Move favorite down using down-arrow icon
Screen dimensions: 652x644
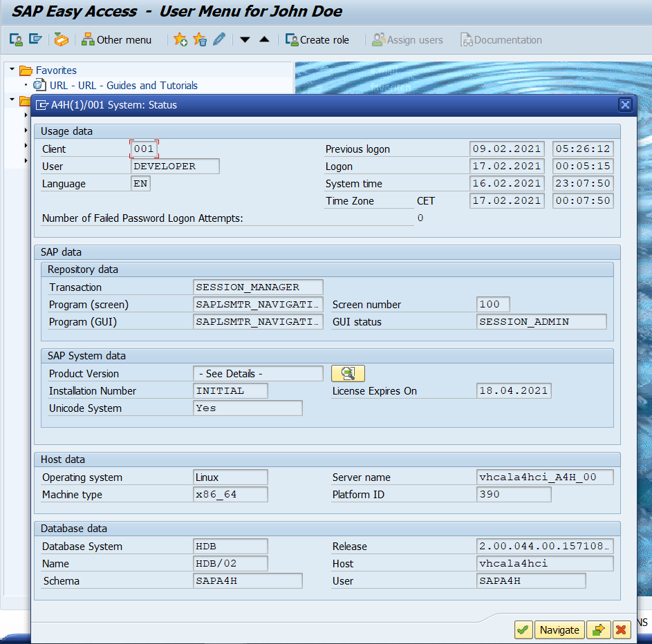click(245, 40)
